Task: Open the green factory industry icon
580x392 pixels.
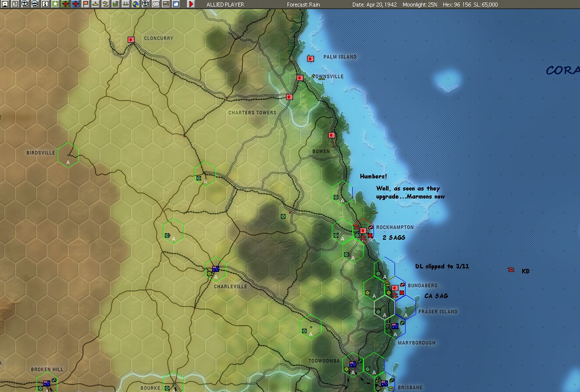Action: tap(116, 4)
